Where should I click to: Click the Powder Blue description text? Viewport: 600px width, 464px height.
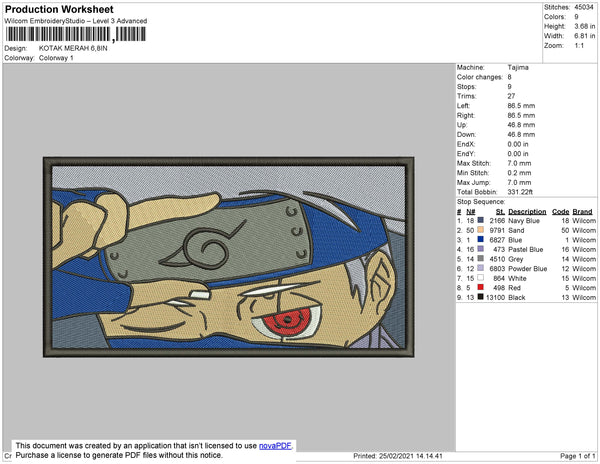tap(527, 269)
